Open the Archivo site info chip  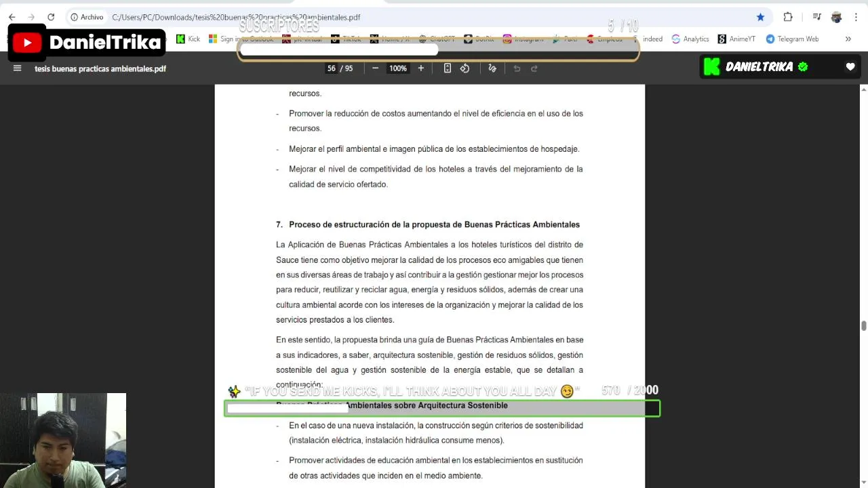87,17
